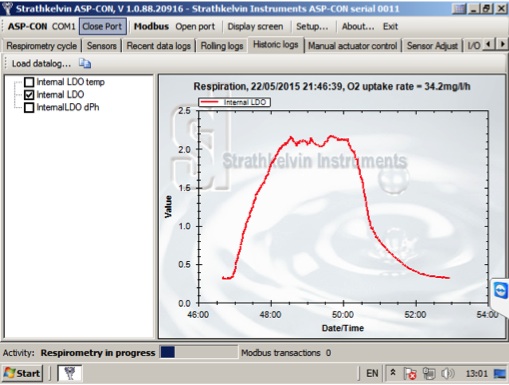Click the network computers tray icon
509x385 pixels.
pyautogui.click(x=429, y=374)
